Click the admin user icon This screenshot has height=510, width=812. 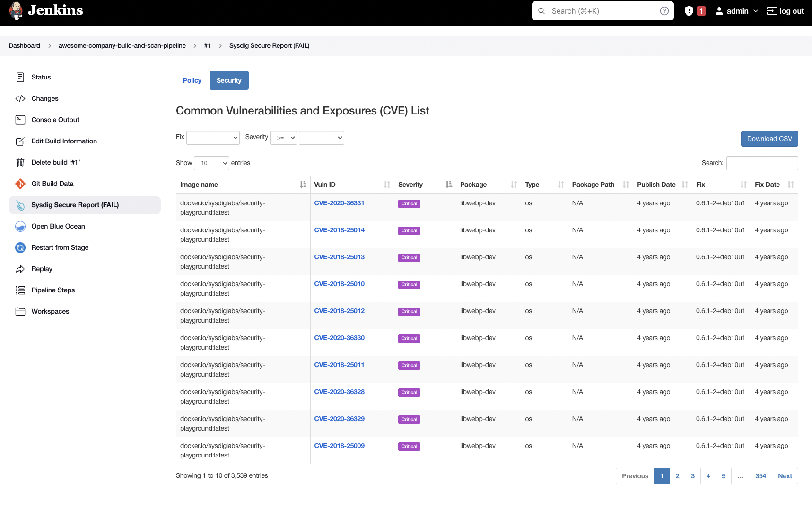tap(719, 11)
